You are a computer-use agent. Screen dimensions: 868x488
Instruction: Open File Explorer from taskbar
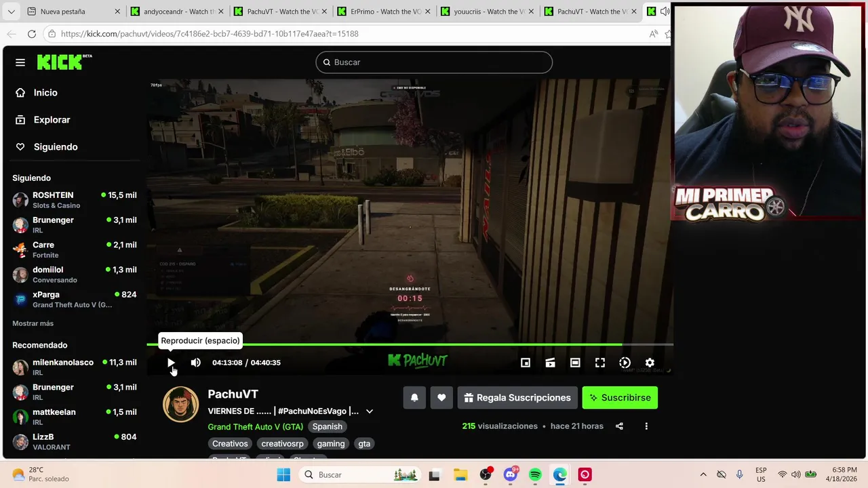460,475
